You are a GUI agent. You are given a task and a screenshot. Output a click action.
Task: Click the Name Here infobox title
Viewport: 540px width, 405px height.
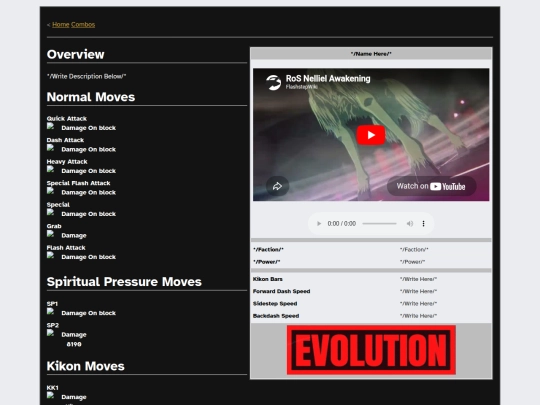pyautogui.click(x=371, y=54)
